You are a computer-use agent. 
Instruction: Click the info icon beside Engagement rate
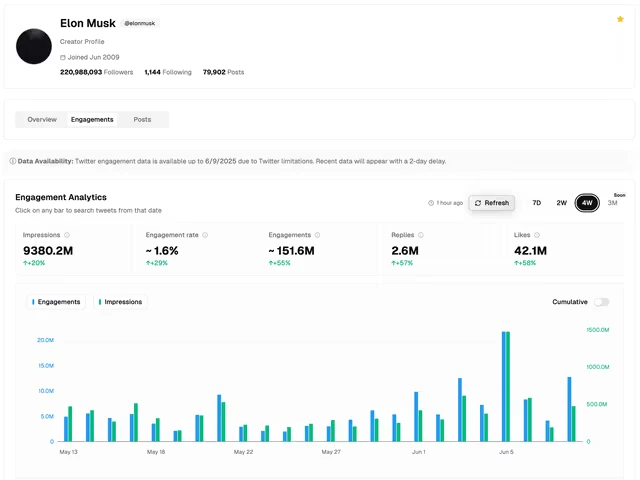pyautogui.click(x=205, y=235)
